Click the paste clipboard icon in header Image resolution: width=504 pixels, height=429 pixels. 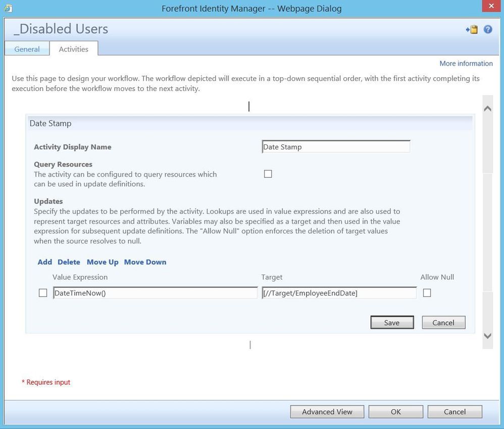(x=472, y=30)
